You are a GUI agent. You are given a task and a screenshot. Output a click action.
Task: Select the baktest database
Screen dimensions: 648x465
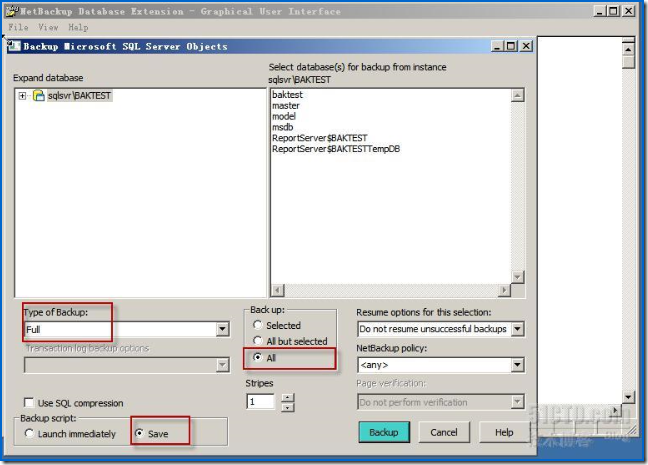click(x=287, y=95)
